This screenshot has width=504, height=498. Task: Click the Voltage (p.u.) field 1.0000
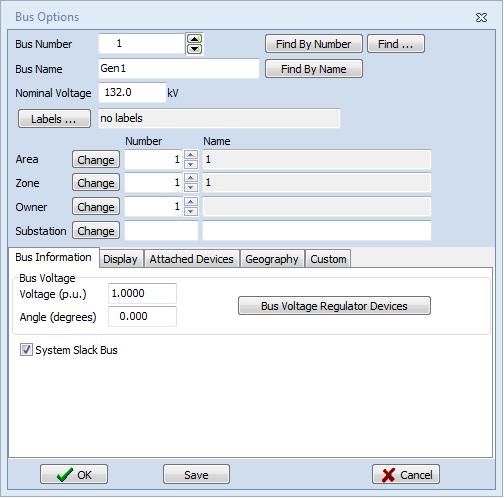(142, 293)
